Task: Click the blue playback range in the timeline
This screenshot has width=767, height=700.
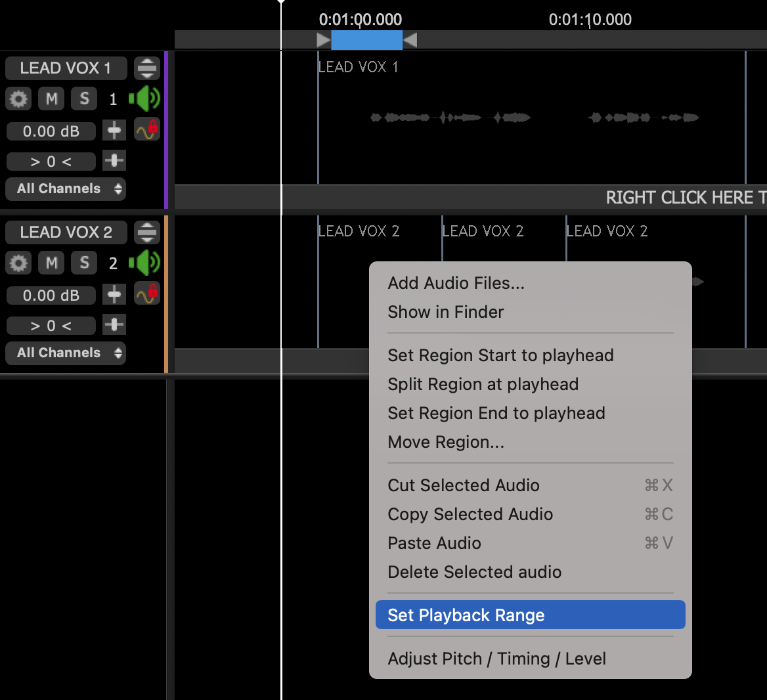Action: click(x=366, y=41)
